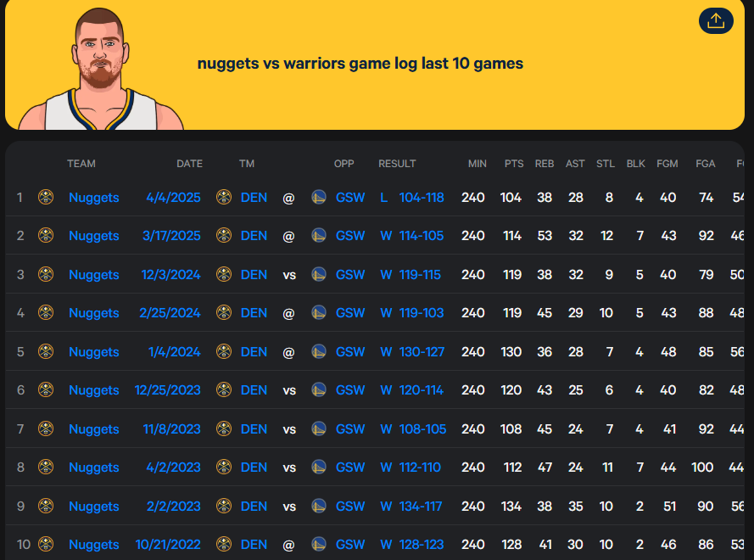Open the W 130-127 result link
The height and width of the screenshot is (560, 754).
pos(412,351)
